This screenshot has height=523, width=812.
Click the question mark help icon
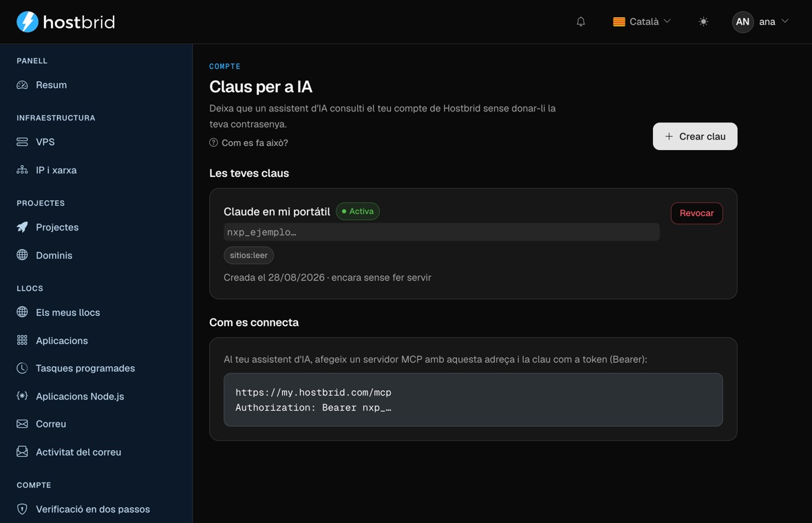pos(213,142)
